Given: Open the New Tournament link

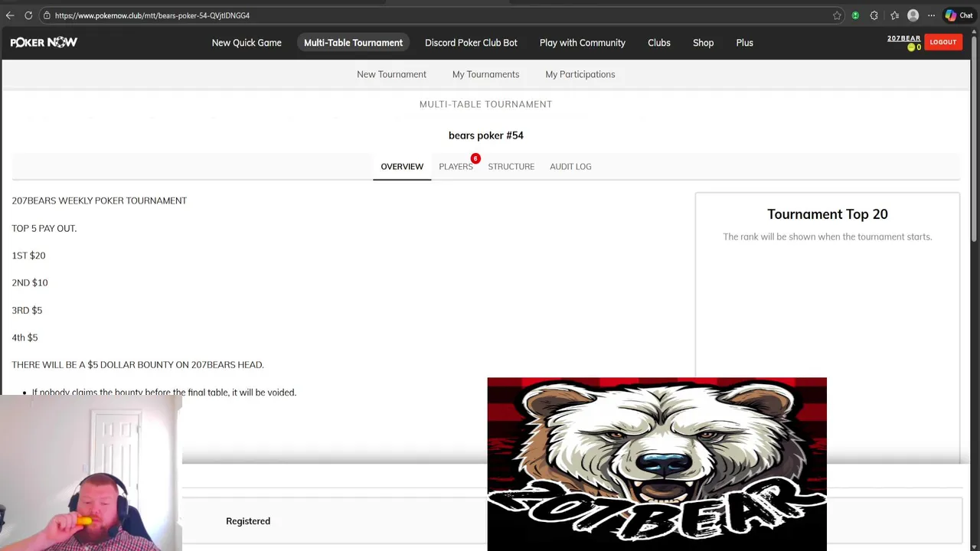Looking at the screenshot, I should [x=391, y=74].
